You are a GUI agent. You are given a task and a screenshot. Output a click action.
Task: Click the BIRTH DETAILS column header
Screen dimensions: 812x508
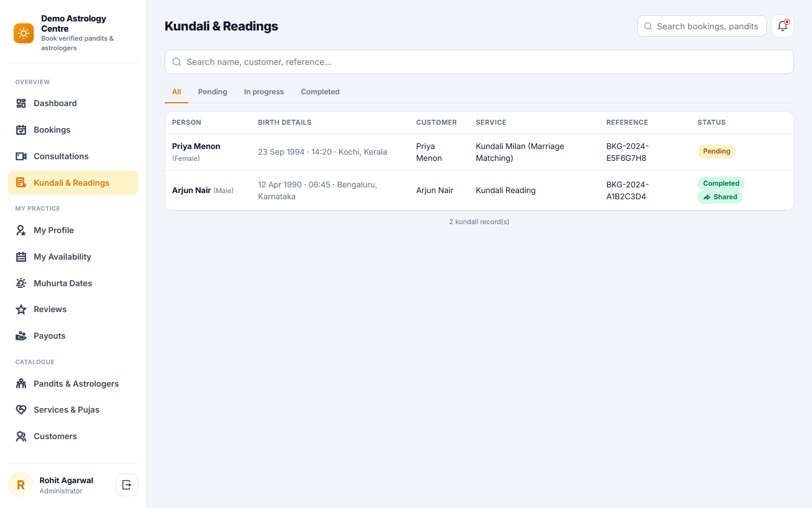[285, 122]
